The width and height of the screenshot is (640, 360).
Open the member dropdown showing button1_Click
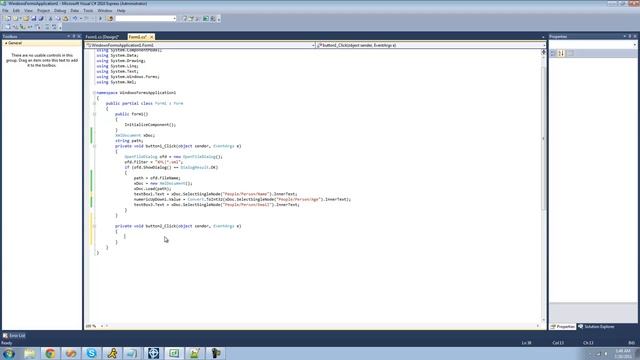tap(431, 45)
